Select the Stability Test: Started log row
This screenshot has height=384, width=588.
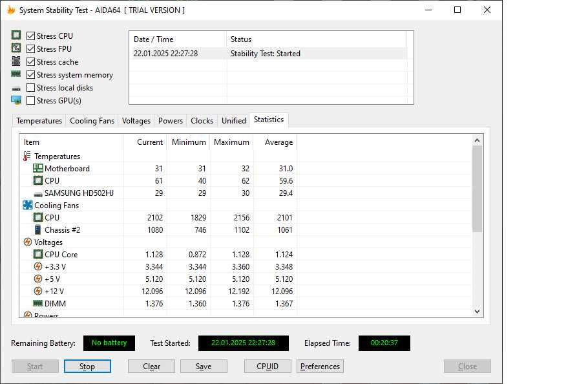[269, 53]
